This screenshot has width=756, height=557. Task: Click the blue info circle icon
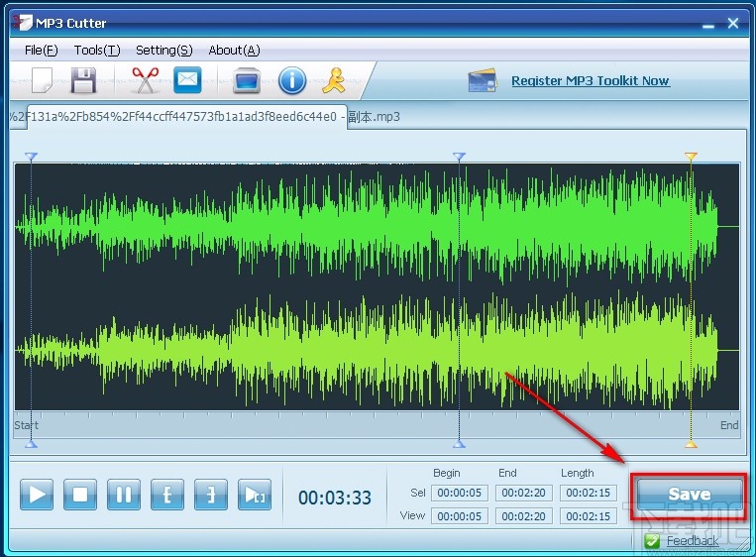click(x=292, y=80)
